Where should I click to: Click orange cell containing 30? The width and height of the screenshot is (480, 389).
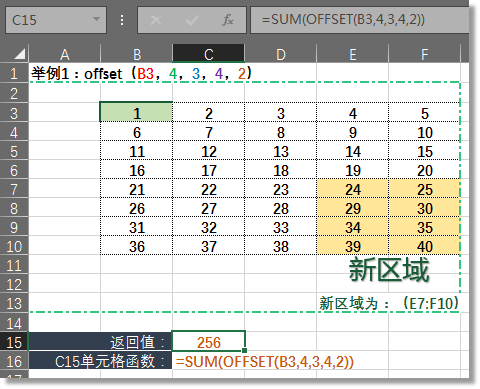[x=424, y=208]
